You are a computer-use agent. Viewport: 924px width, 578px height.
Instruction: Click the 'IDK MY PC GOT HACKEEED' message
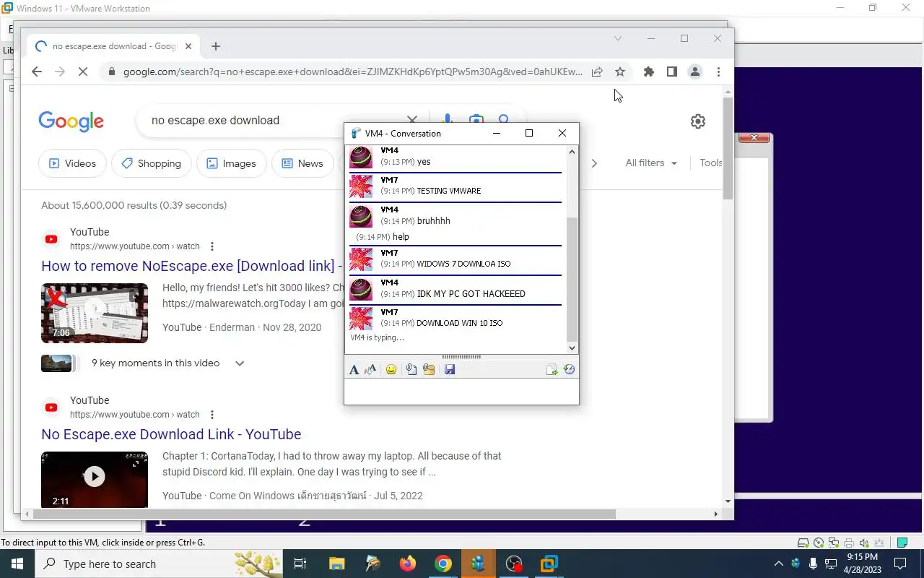click(x=471, y=294)
